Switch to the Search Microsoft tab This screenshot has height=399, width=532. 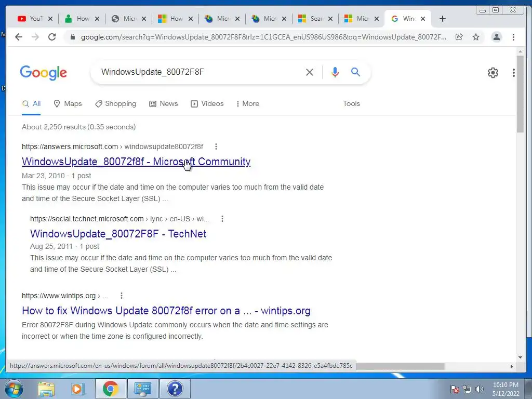coord(315,19)
